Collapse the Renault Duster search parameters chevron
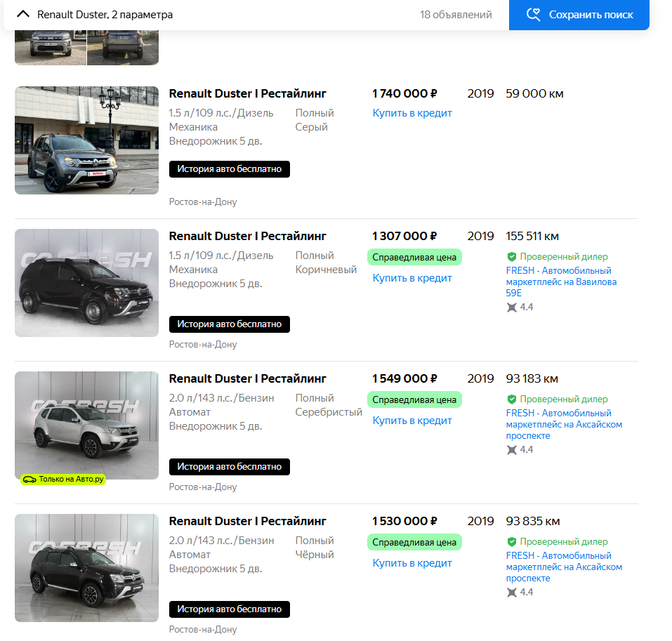 tap(23, 15)
